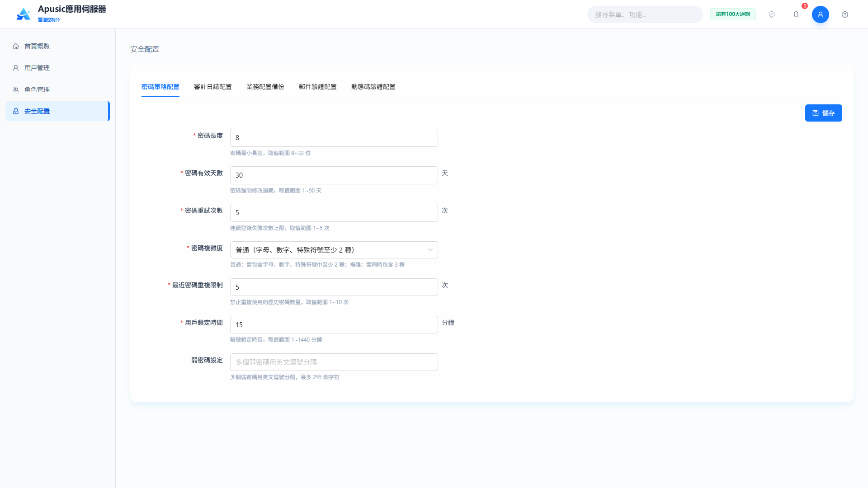This screenshot has height=488, width=868.
Task: Click the home icon beside 首頁概覽
Action: click(x=16, y=46)
